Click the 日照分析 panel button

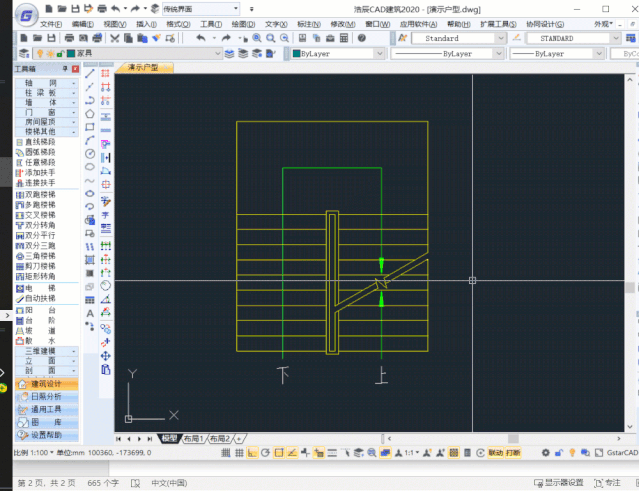[46, 396]
